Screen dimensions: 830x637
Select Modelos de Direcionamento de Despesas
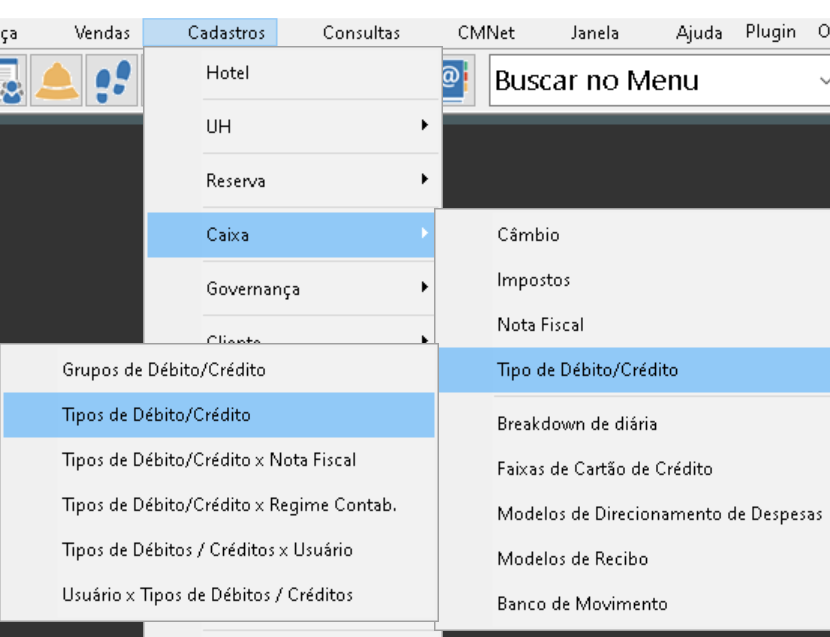coord(634,514)
